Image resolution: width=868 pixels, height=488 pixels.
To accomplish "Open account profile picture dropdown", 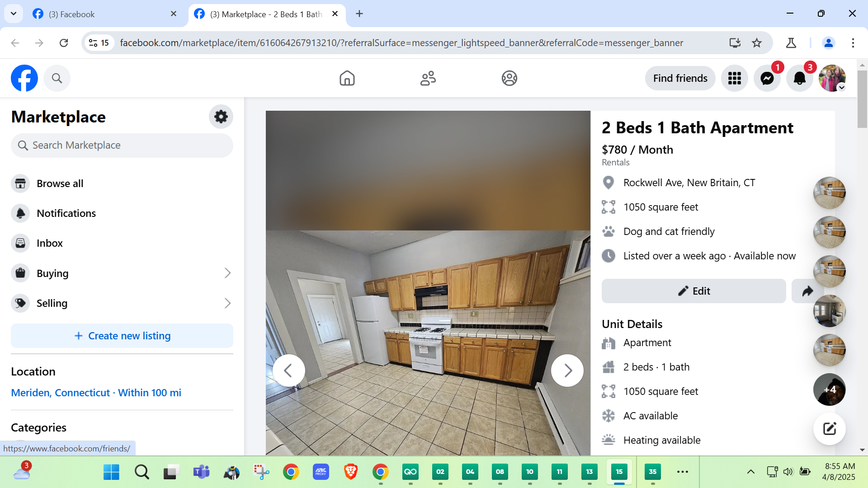I will [x=832, y=78].
